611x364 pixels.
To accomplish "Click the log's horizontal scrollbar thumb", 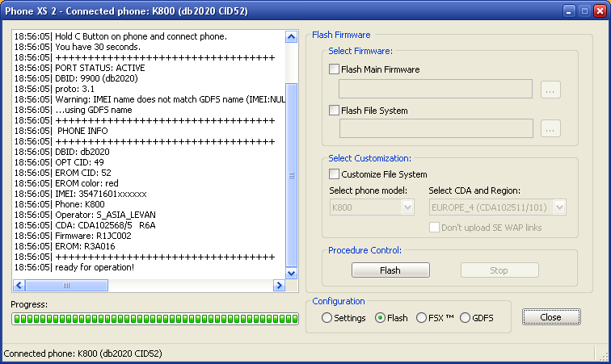I will click(x=66, y=285).
